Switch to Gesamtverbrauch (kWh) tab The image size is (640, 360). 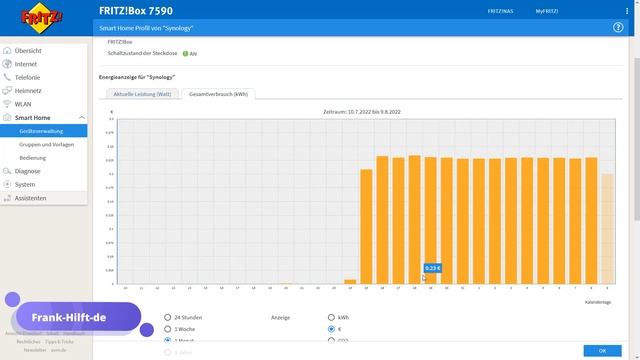click(218, 94)
